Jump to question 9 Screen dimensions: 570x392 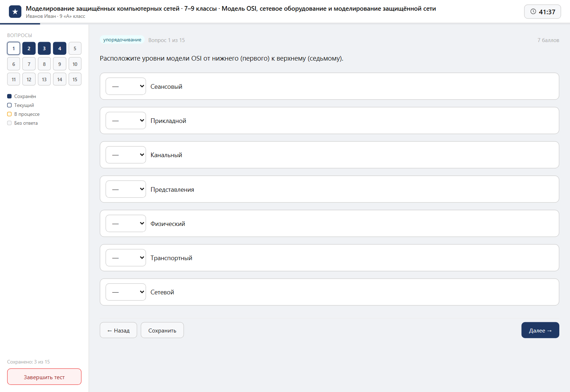point(59,64)
